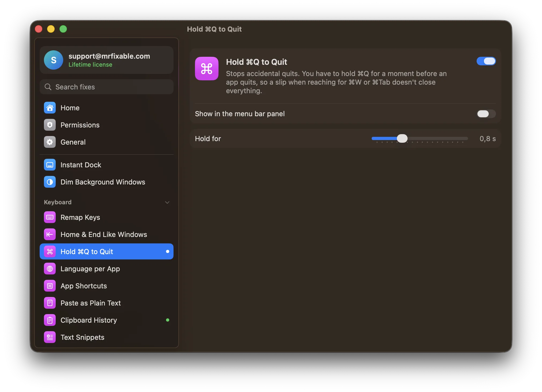
Task: Click the Search fixes field
Action: 107,87
